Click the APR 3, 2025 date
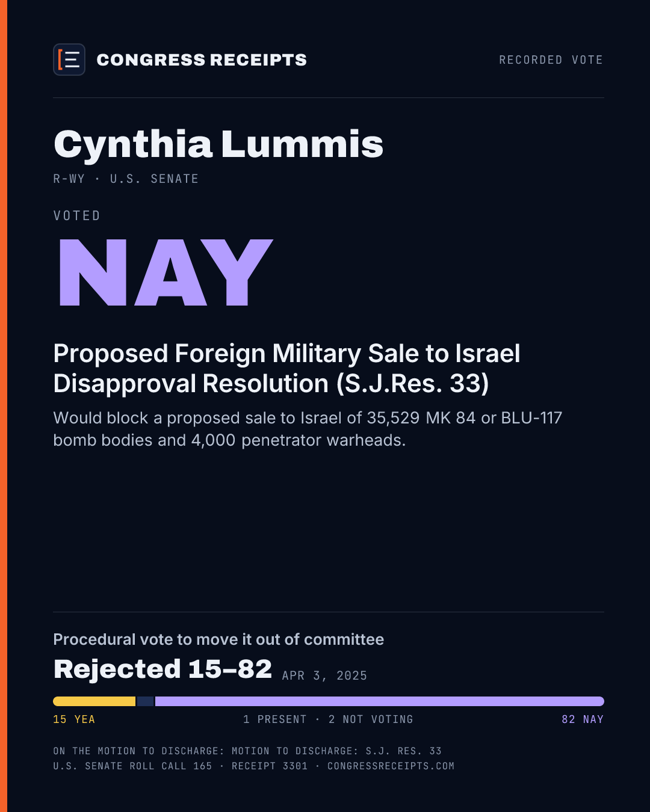The width and height of the screenshot is (650, 812). click(x=324, y=675)
